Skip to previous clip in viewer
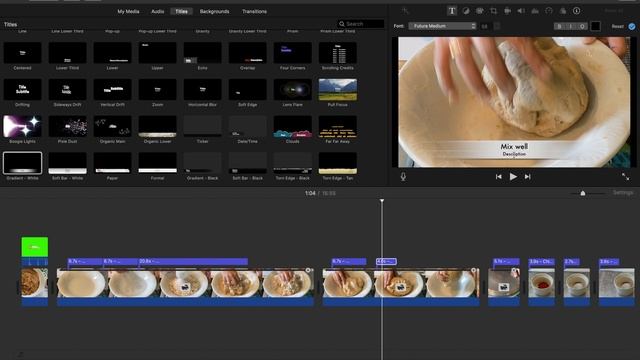Screen dimensions: 640x360 click(498, 177)
